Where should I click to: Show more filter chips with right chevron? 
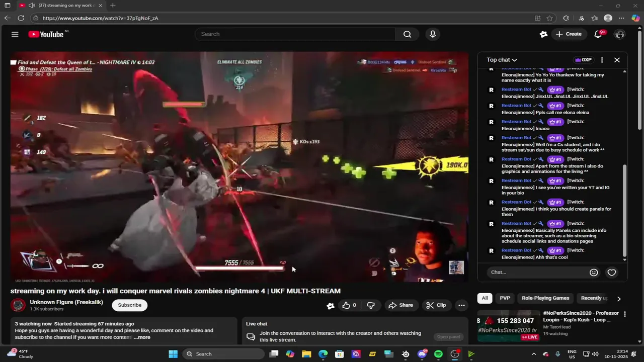pos(619,299)
